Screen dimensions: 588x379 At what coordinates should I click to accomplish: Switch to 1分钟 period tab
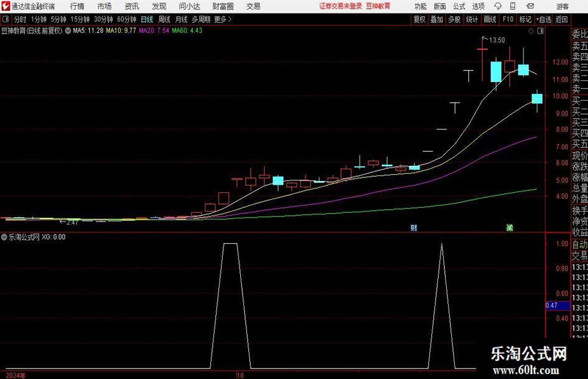tap(39, 19)
